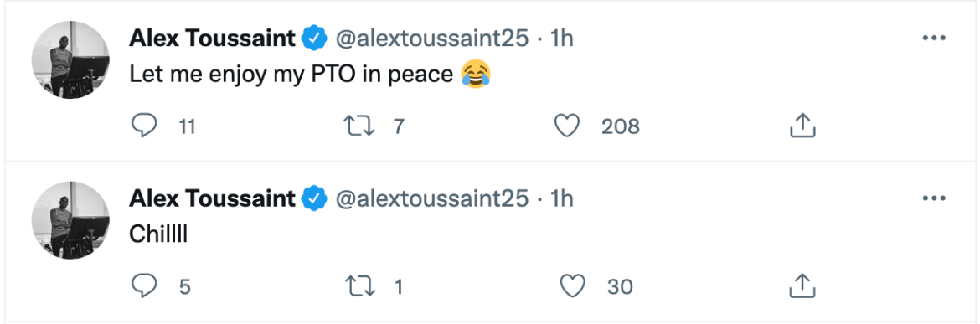Open @alextoussaint25 handle in the first tweet
980x324 pixels.
pos(432,39)
